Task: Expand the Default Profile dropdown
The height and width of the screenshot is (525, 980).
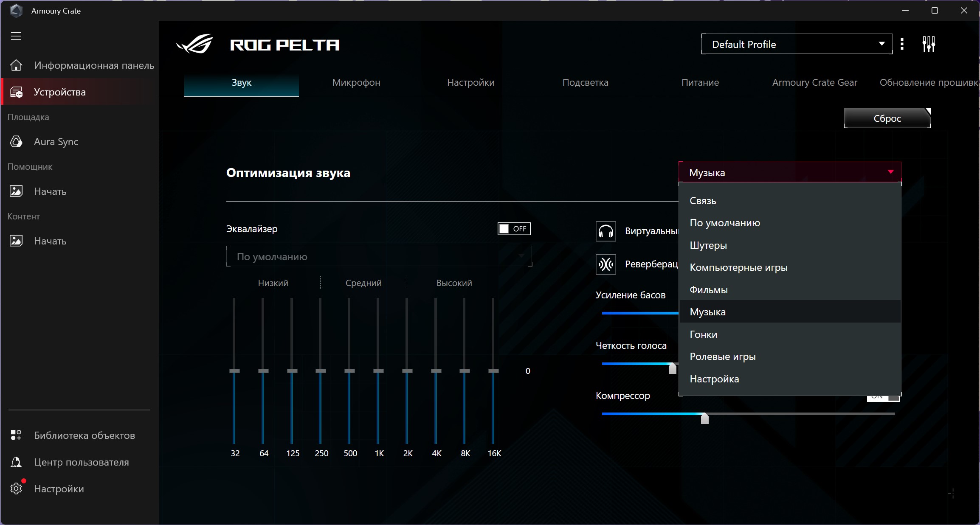Action: coord(797,44)
